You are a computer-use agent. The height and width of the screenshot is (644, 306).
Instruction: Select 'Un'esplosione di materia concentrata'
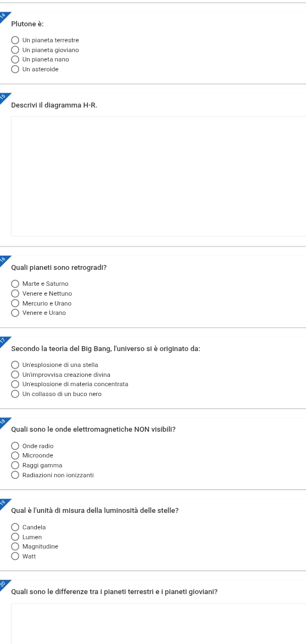pyautogui.click(x=15, y=385)
